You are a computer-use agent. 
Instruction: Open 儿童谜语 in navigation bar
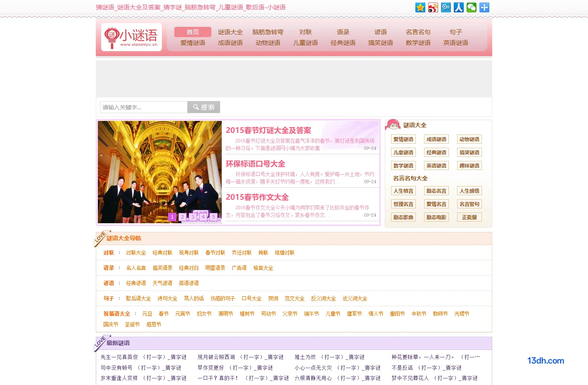click(306, 43)
